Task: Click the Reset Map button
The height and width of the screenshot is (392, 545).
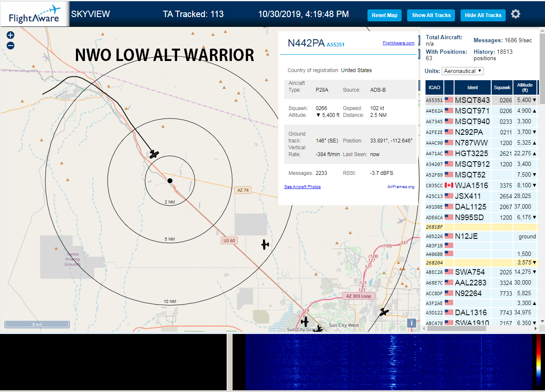Action: tap(385, 15)
